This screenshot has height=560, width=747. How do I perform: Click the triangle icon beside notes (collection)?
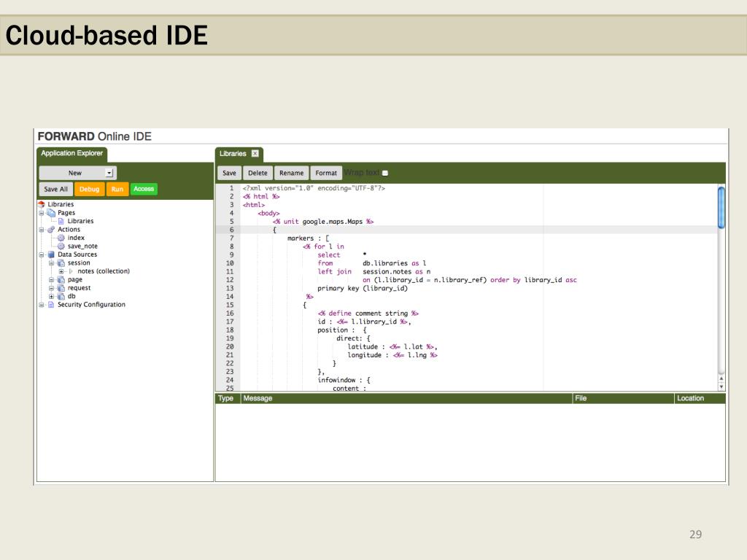[71, 271]
